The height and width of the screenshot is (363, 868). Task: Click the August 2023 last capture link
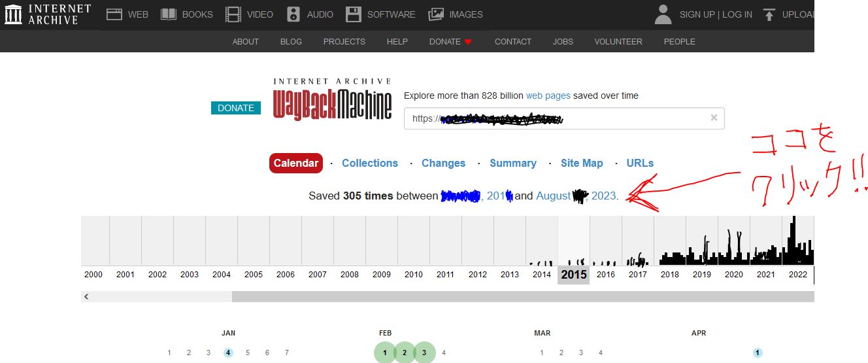click(576, 196)
